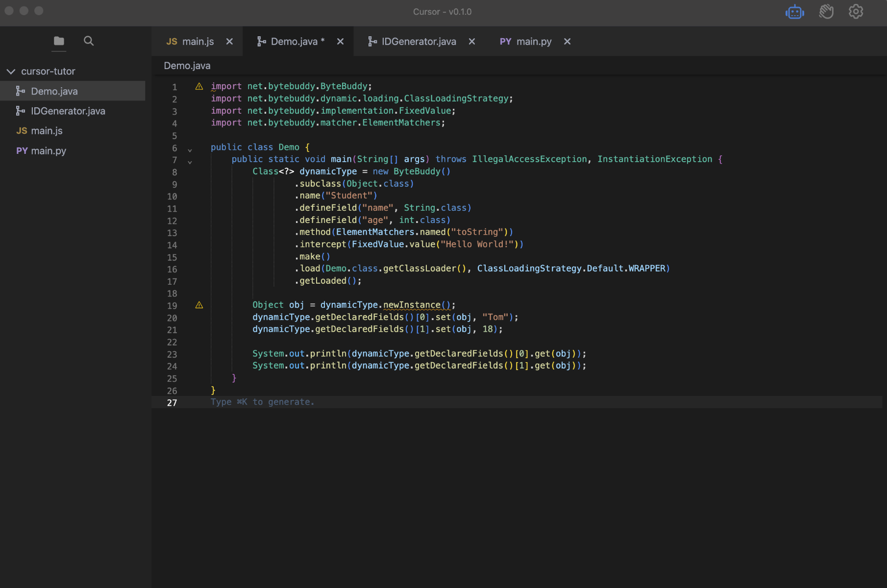The image size is (887, 588).
Task: Fold the Demo class at line 6
Action: click(190, 150)
